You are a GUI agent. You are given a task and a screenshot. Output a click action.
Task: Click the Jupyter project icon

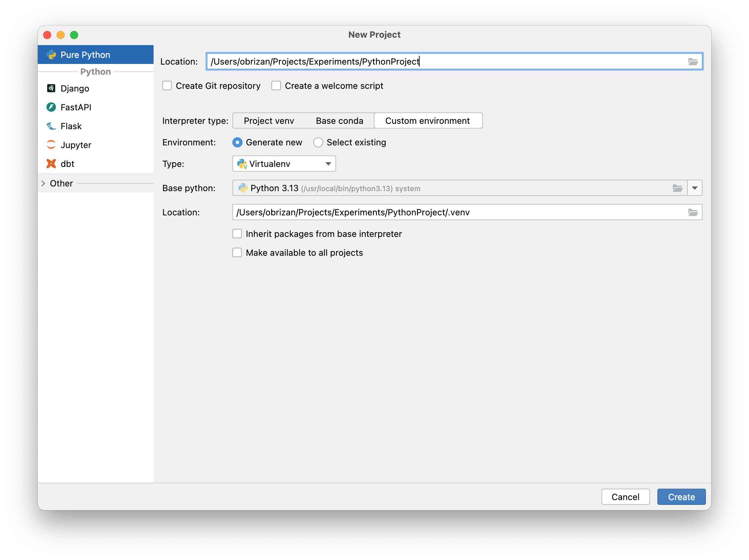click(x=51, y=145)
